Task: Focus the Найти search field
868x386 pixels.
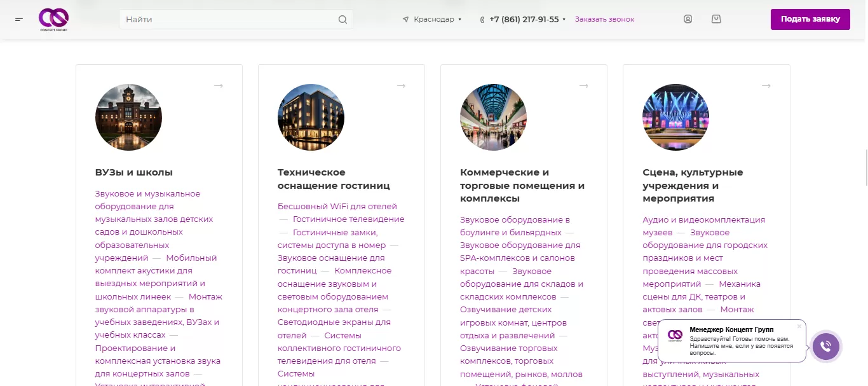Action: tap(229, 20)
